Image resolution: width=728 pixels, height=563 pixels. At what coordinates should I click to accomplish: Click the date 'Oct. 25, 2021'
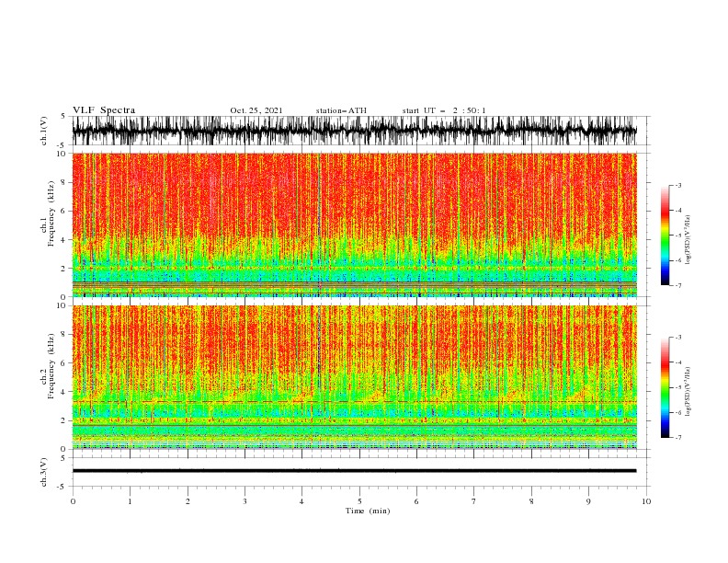pyautogui.click(x=256, y=110)
